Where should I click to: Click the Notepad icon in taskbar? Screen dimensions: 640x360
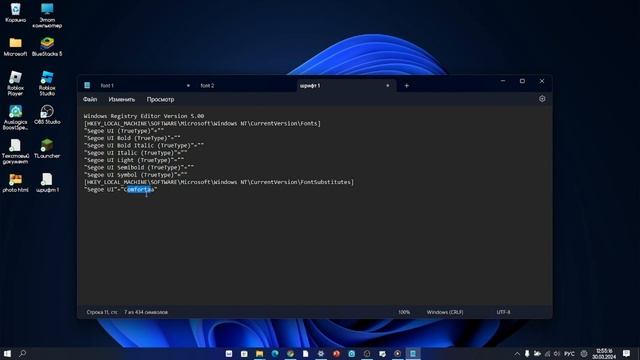tap(413, 353)
